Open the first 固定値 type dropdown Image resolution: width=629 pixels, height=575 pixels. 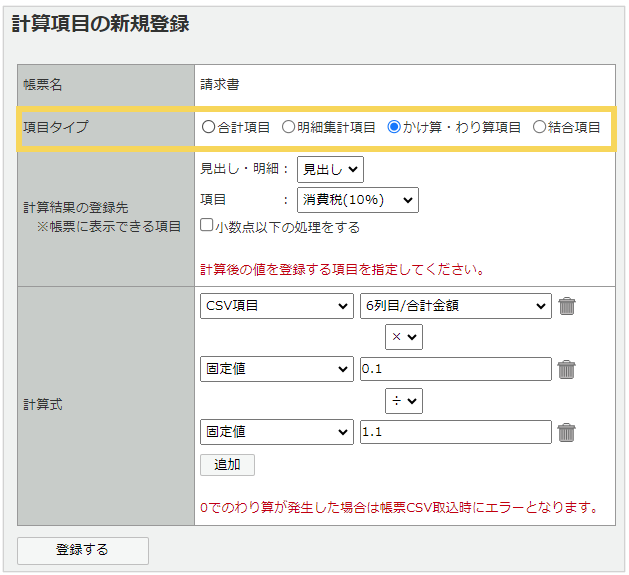[277, 369]
